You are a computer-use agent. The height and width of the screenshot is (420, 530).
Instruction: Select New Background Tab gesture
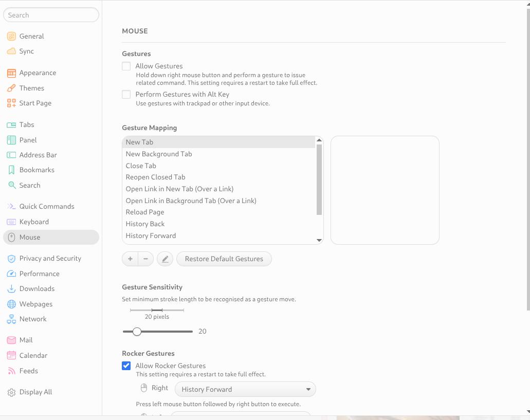tap(218, 154)
